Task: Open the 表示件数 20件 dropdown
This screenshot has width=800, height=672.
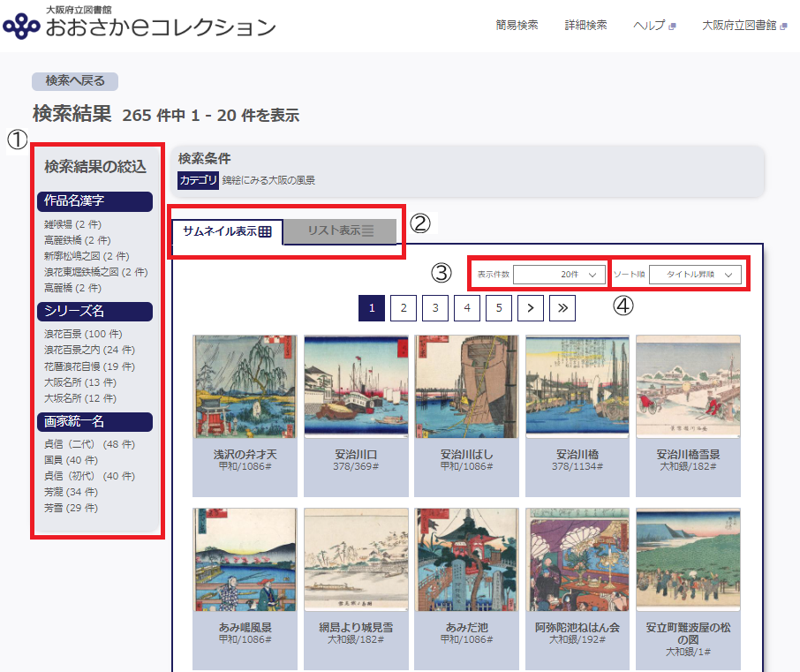Action: 560,275
